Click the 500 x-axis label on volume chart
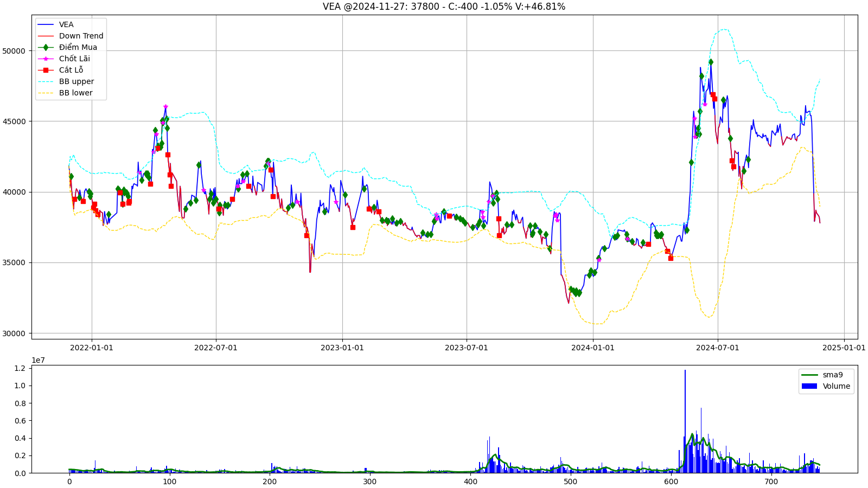This screenshot has height=488, width=868. coord(571,481)
